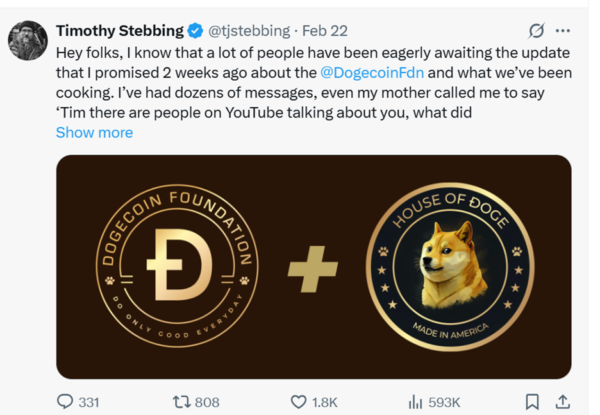Open the @tjstebbing handle link
Screen dimensions: 600x415
point(249,31)
